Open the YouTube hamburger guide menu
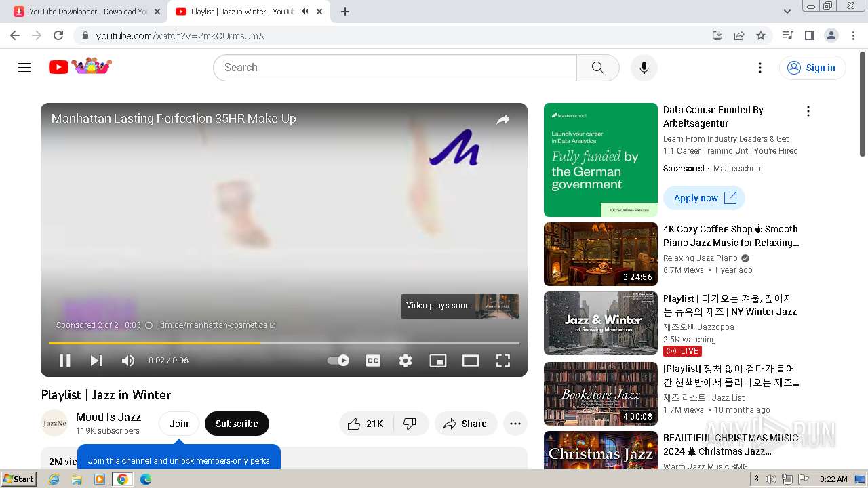Viewport: 868px width, 488px height. click(x=24, y=67)
